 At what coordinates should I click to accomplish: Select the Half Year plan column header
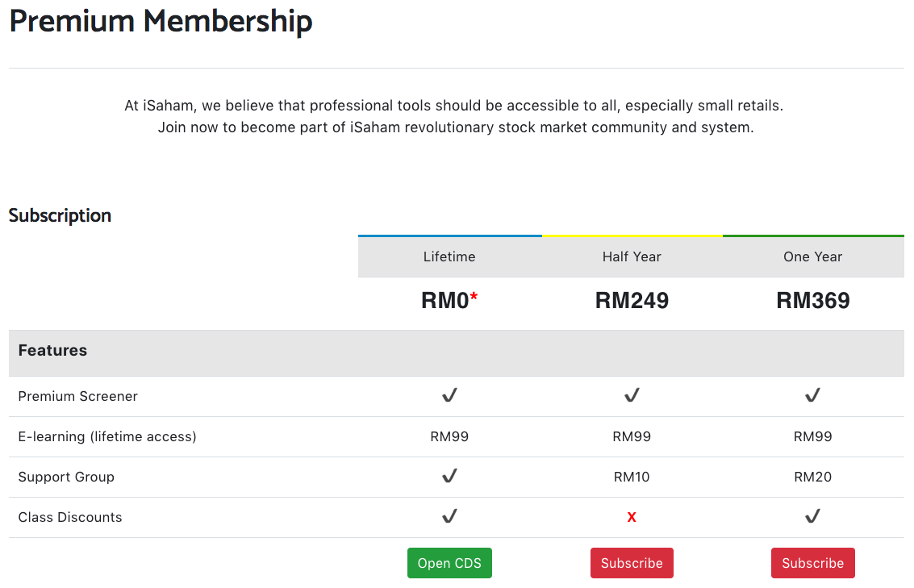coord(632,256)
